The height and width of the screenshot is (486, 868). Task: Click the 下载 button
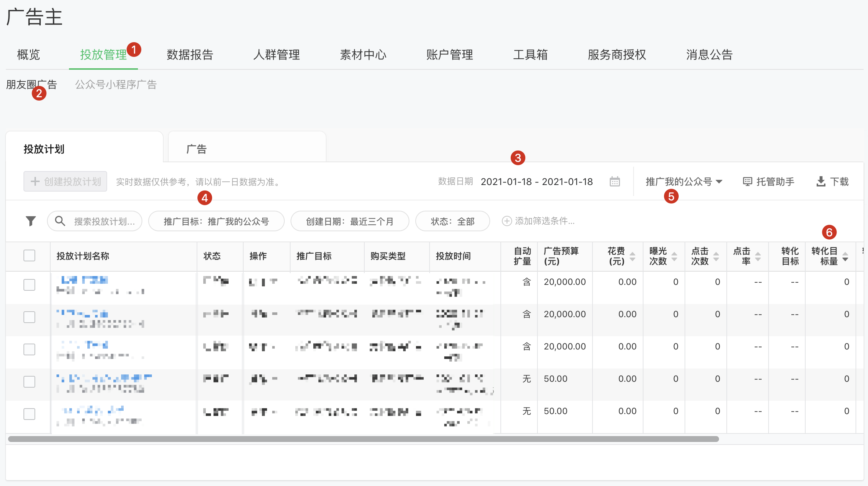832,182
